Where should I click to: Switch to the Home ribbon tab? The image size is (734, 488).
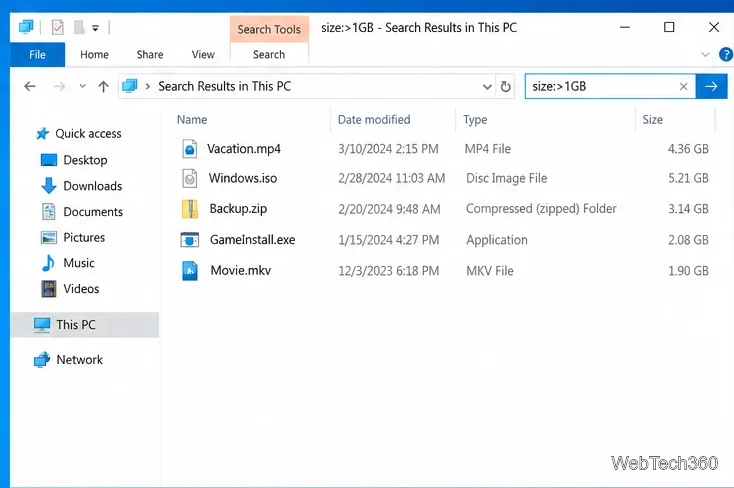coord(94,55)
